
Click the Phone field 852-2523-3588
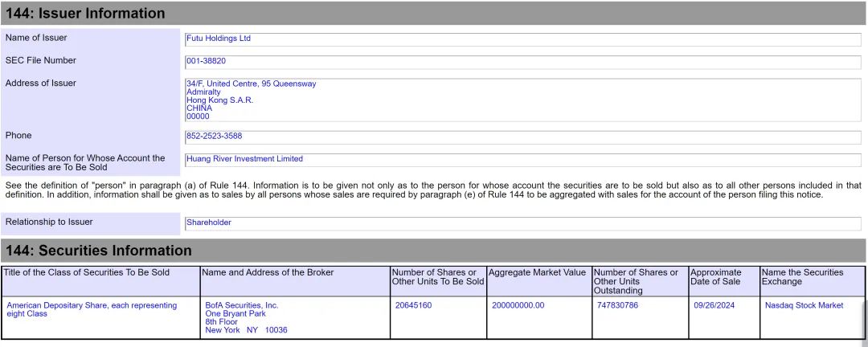tap(522, 137)
